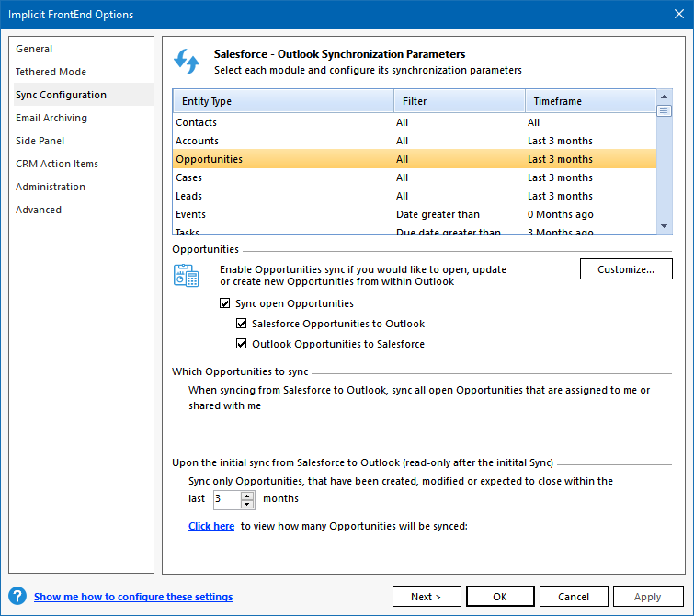Open the Email Archiving section
Image resolution: width=694 pixels, height=616 pixels.
tap(51, 118)
